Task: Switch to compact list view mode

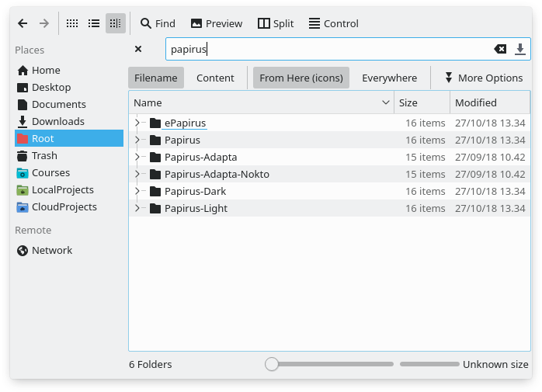Action: 94,23
